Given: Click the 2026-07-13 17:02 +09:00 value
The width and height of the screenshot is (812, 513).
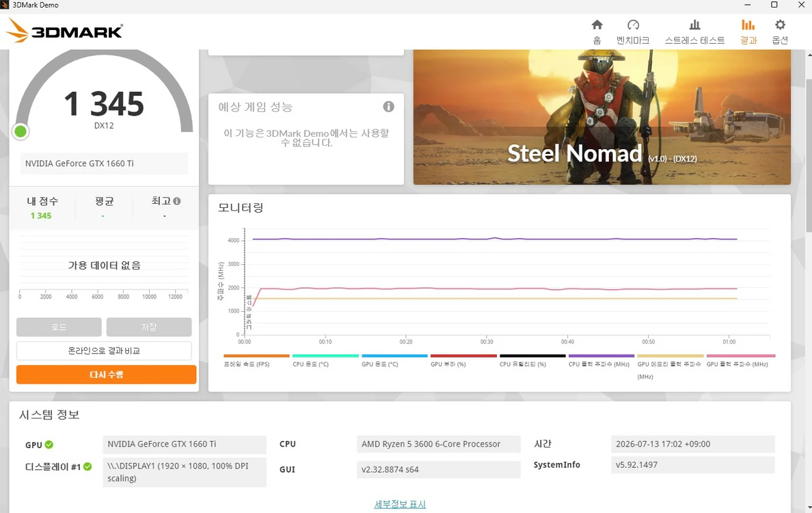Looking at the screenshot, I should click(692, 444).
